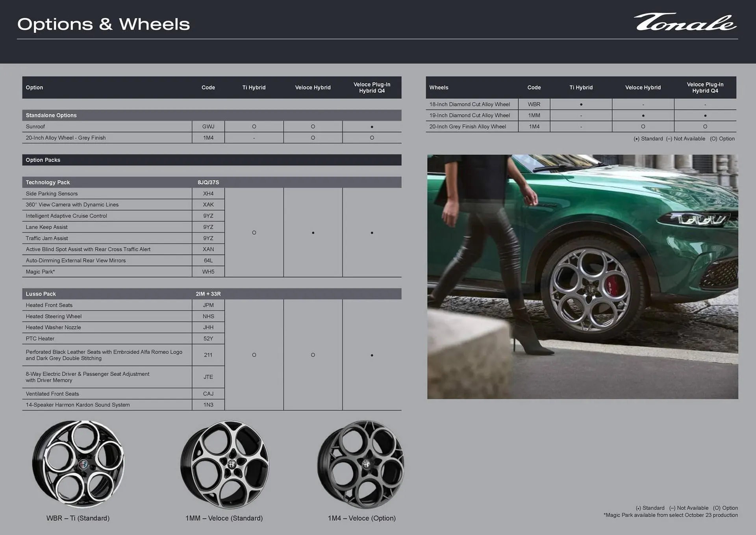The width and height of the screenshot is (756, 535).
Task: Select the Wheels table Code header
Action: [534, 87]
